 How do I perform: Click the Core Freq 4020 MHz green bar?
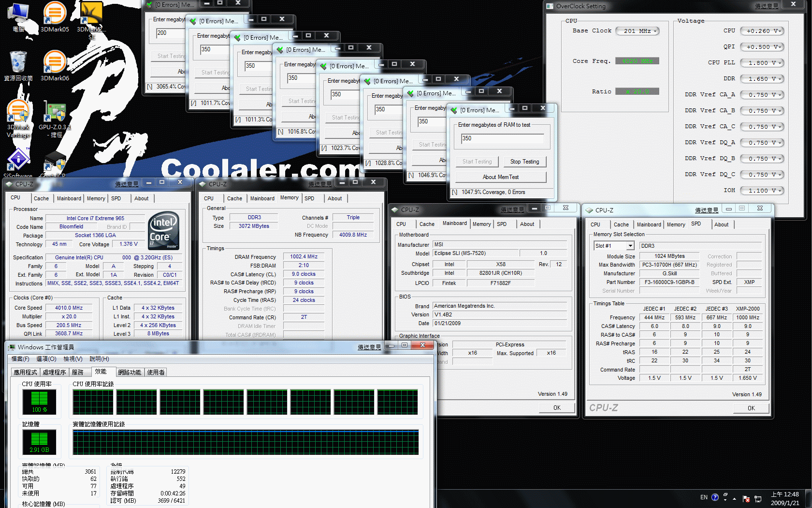tap(637, 61)
